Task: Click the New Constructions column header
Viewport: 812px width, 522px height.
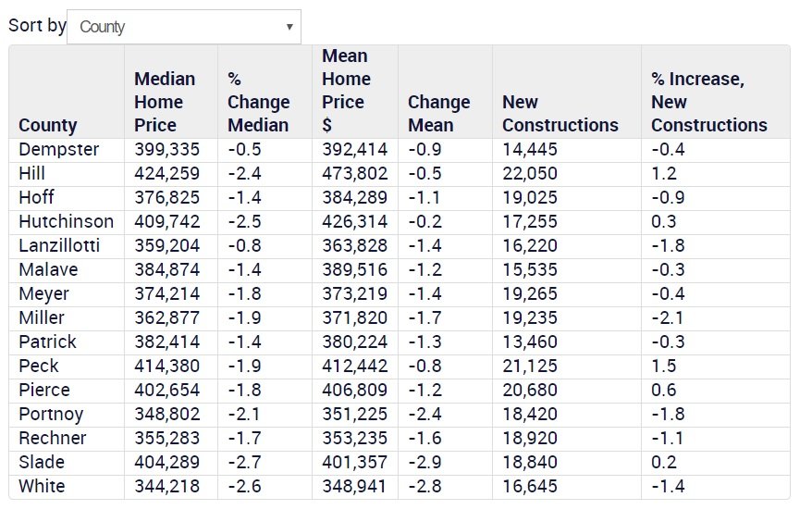Action: click(560, 113)
